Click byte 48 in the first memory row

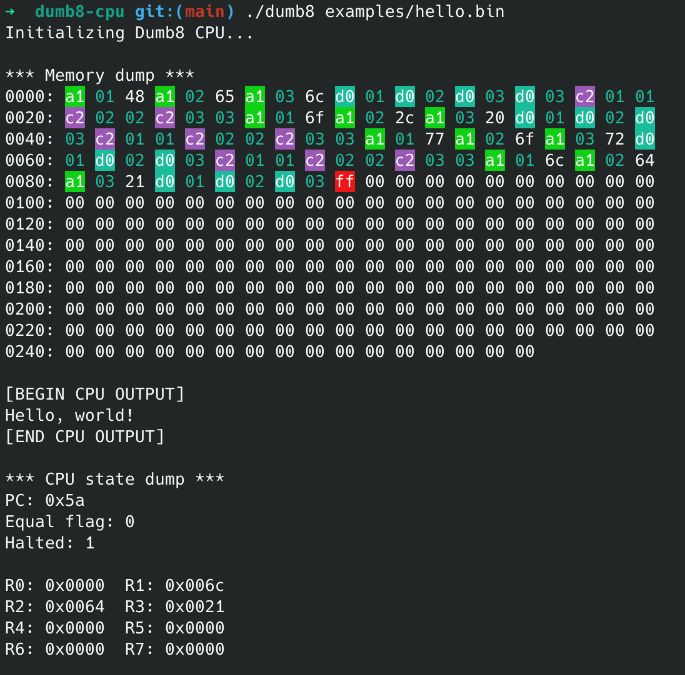click(x=135, y=97)
